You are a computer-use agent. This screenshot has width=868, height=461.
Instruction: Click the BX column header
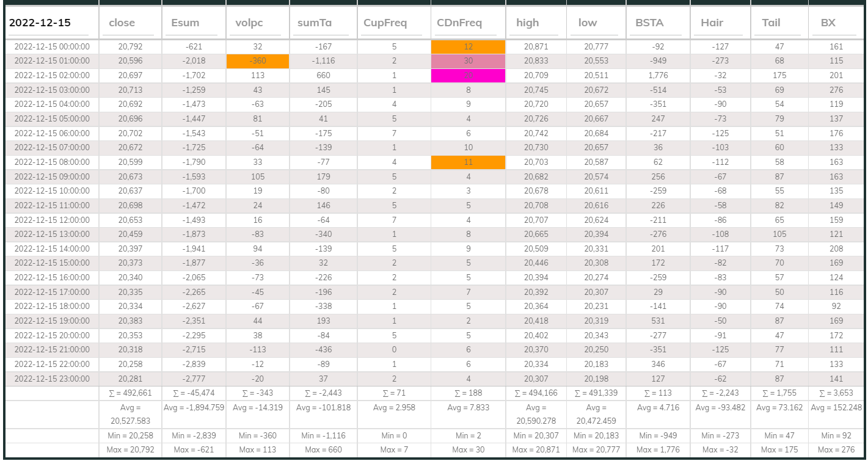[829, 23]
